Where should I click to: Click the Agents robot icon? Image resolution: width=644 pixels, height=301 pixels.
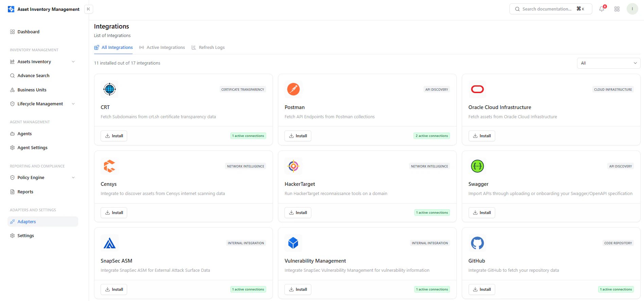(13, 134)
